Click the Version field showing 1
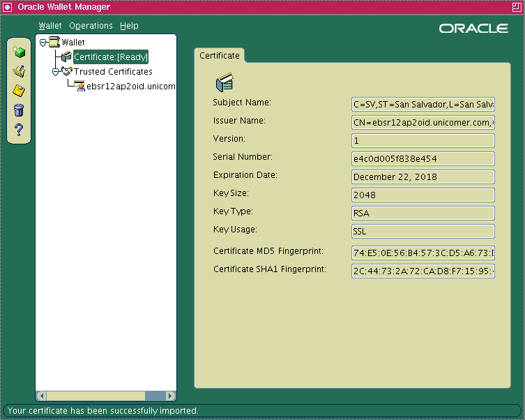The width and height of the screenshot is (525, 420). tap(423, 141)
